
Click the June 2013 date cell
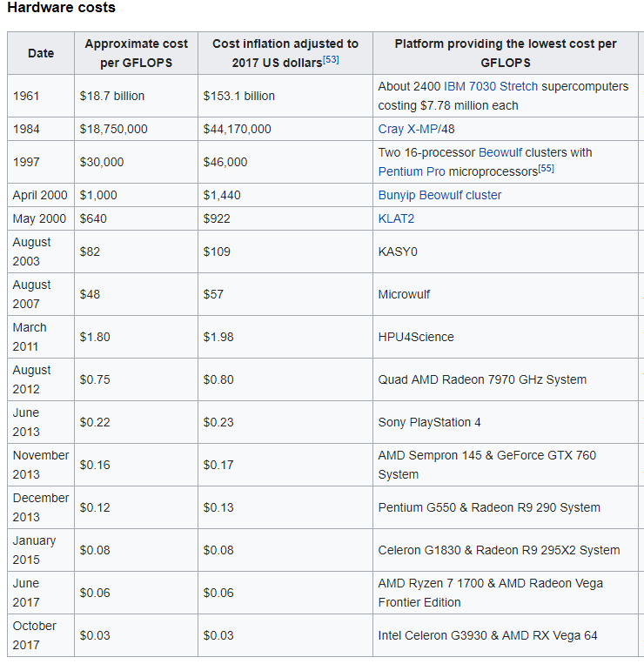pos(41,422)
